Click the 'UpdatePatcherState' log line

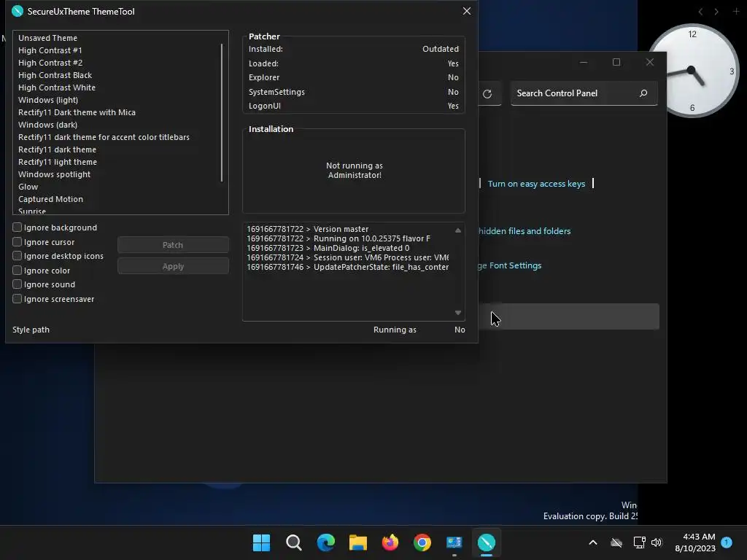point(348,267)
